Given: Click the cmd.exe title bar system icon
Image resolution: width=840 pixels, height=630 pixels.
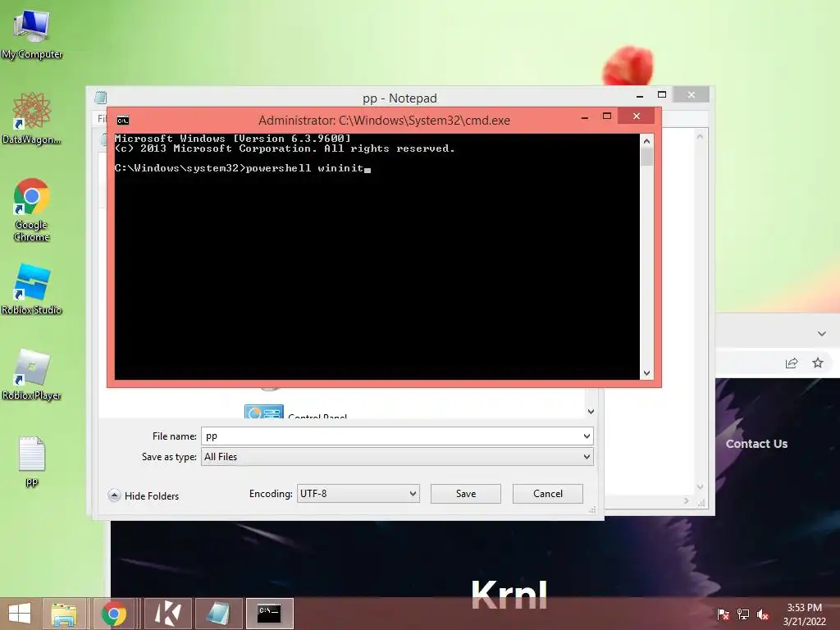Looking at the screenshot, I should [x=123, y=121].
